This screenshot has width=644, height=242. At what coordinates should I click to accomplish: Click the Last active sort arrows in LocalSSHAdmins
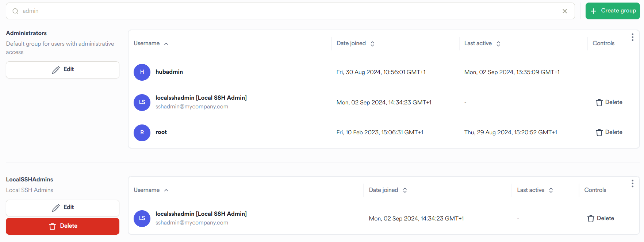[x=552, y=190]
